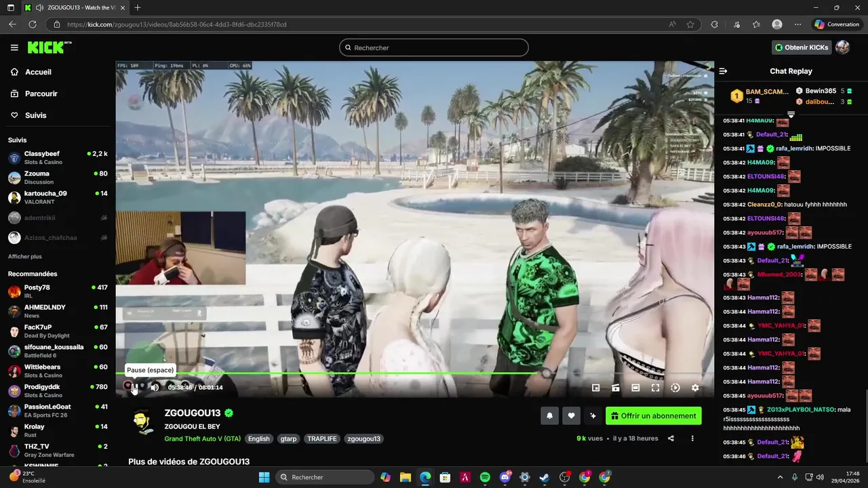Go back in the browser
The width and height of the screenshot is (868, 488).
(x=12, y=24)
